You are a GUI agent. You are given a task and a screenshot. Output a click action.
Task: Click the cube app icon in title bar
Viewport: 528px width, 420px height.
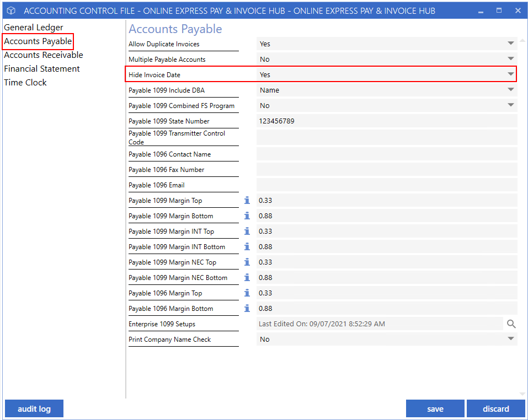(x=11, y=11)
